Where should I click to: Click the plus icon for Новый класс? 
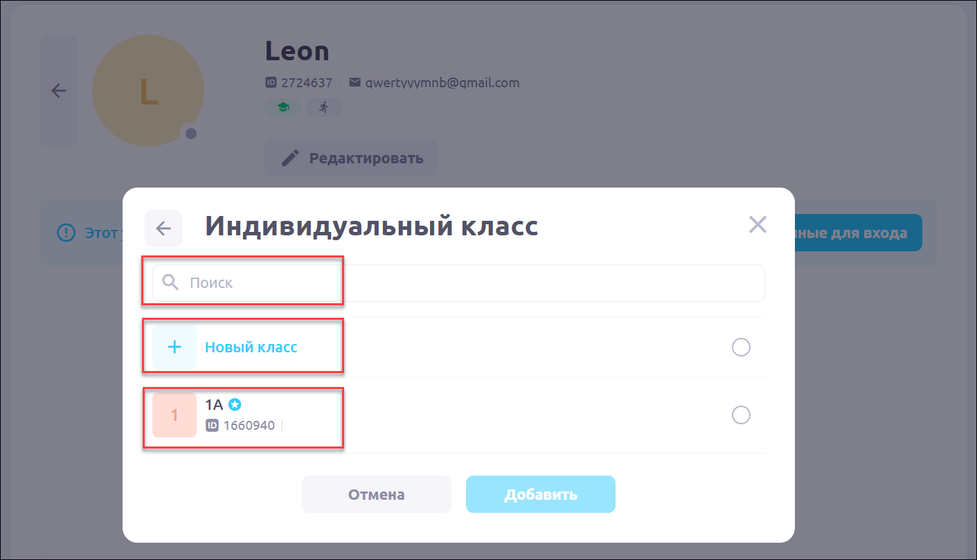[174, 347]
